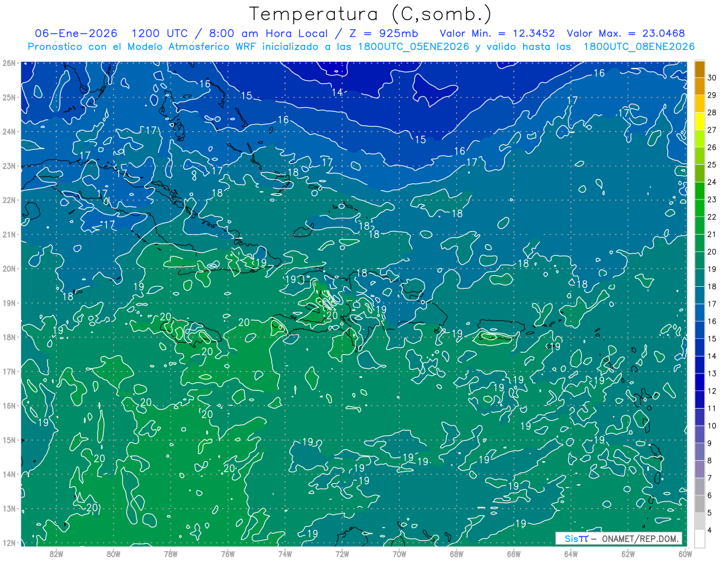Click the '23' value on the color scale
Image resolution: width=728 pixels, height=562 pixels.
[712, 199]
